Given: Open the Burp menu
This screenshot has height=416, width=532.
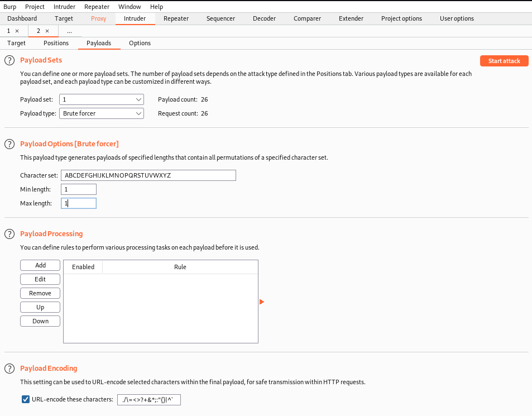Looking at the screenshot, I should 10,7.
